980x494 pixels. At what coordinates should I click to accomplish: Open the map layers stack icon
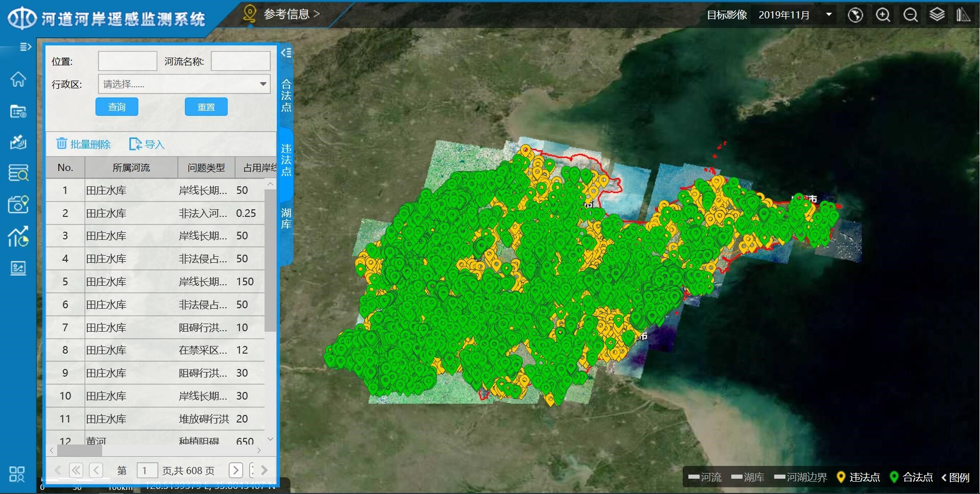[x=937, y=15]
